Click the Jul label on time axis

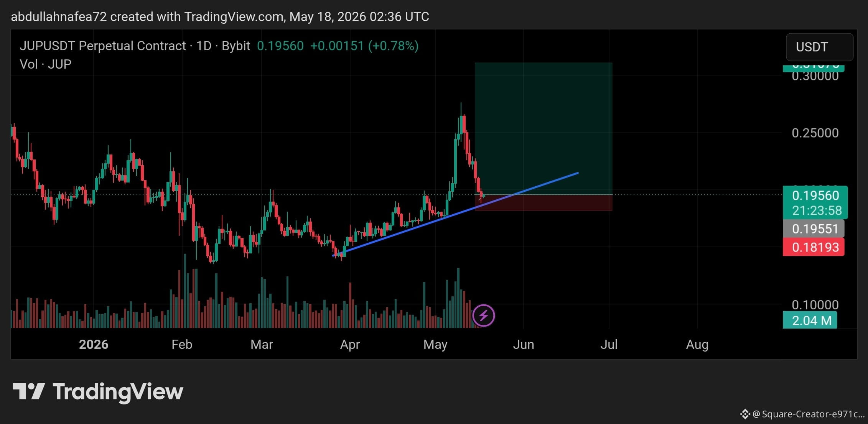[609, 344]
